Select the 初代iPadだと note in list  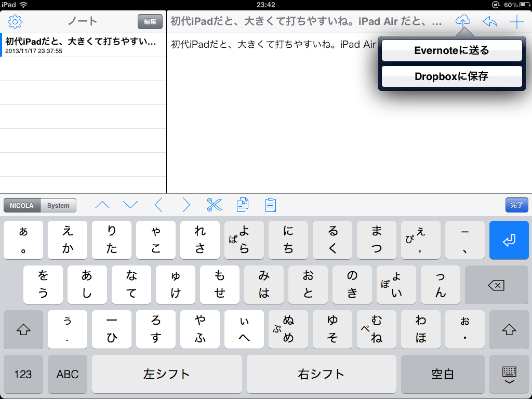(83, 45)
